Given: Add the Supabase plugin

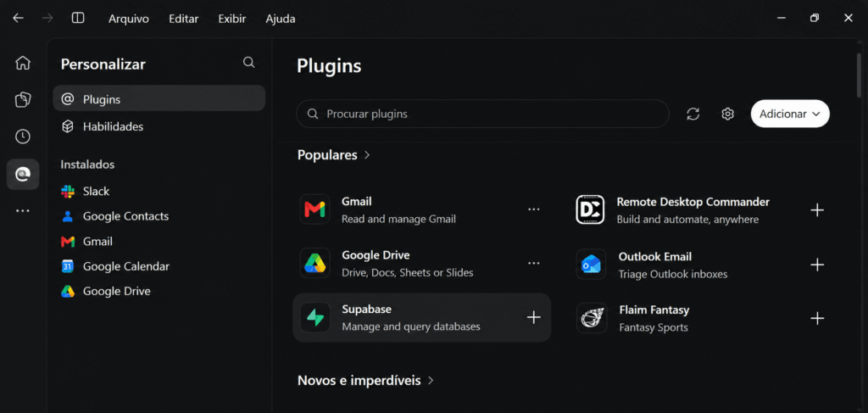Looking at the screenshot, I should pos(534,317).
